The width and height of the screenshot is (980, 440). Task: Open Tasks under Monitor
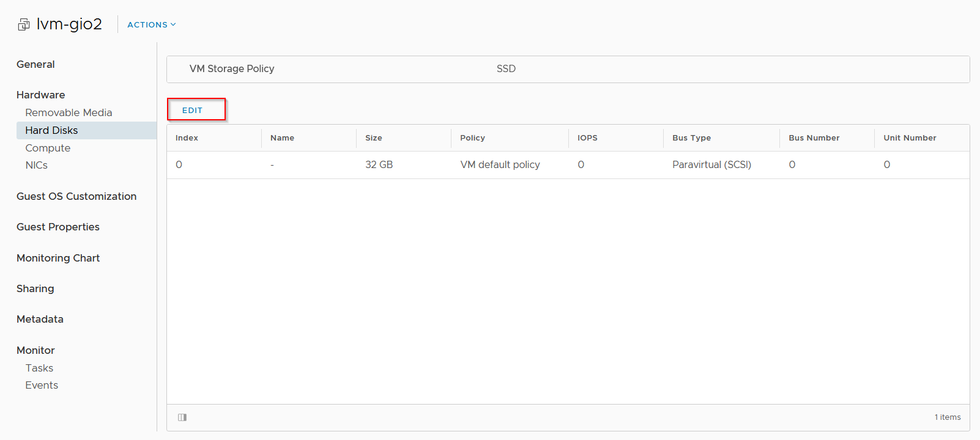coord(39,368)
